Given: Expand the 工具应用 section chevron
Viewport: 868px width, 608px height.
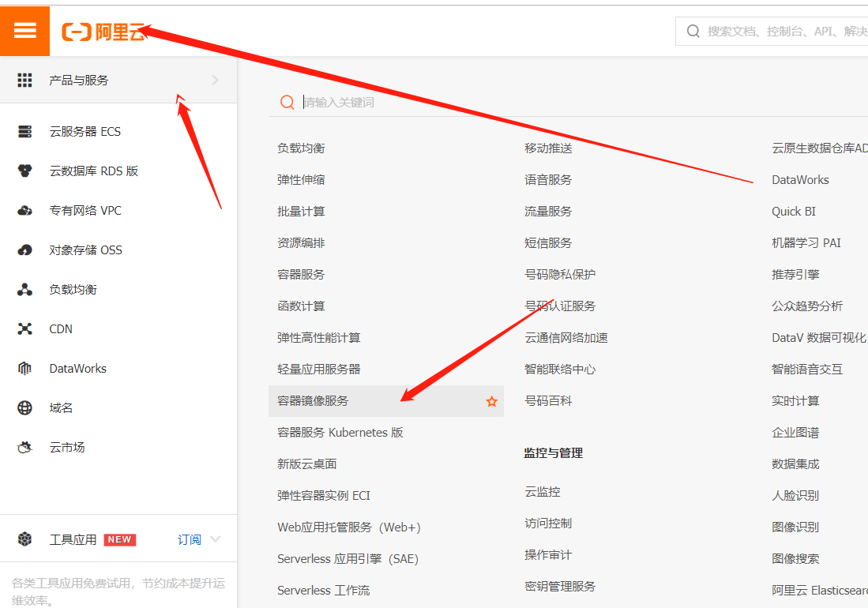Looking at the screenshot, I should (216, 539).
